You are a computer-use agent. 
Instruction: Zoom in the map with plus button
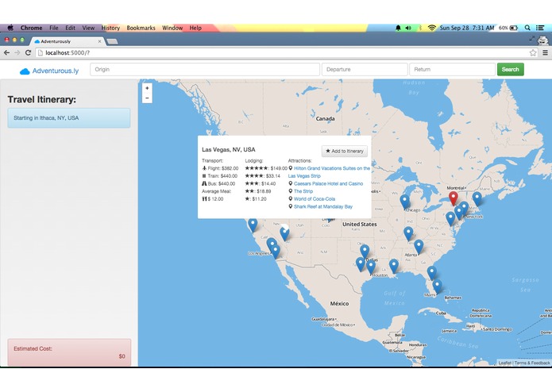click(x=147, y=88)
